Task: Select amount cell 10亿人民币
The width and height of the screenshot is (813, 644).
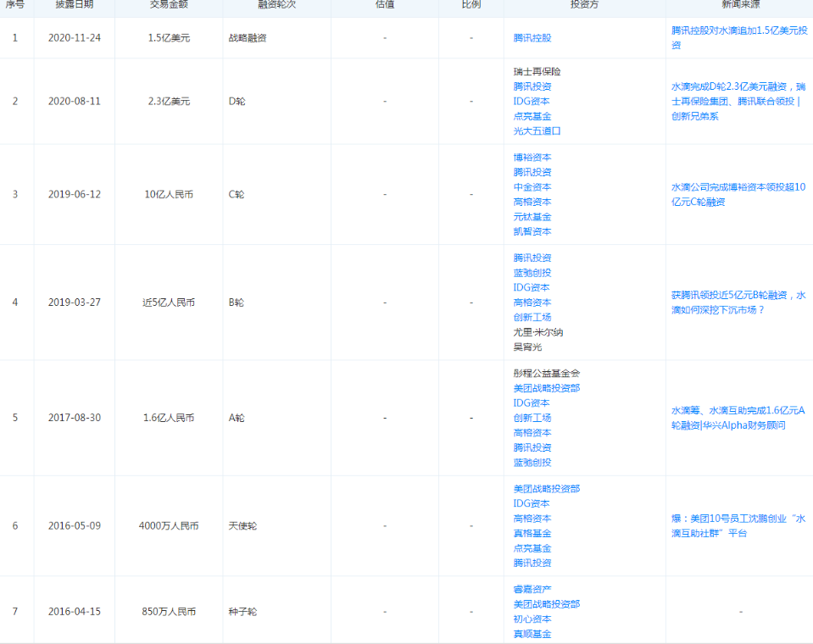Action: pos(169,194)
